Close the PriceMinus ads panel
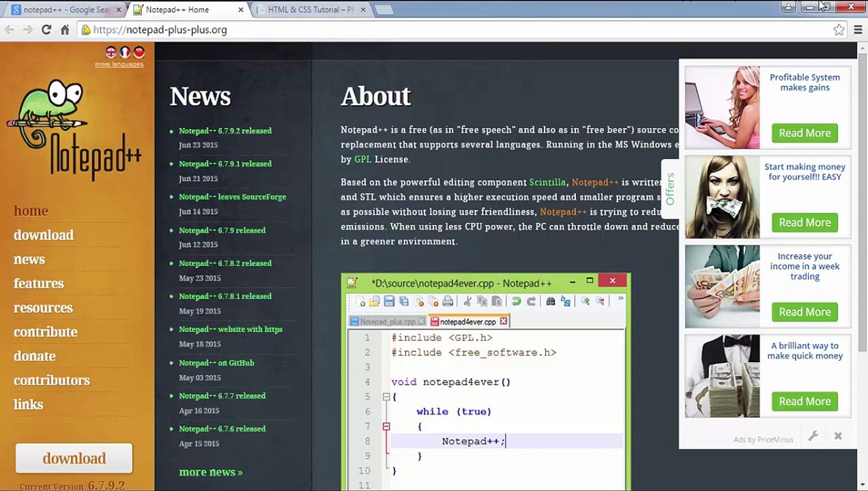The image size is (868, 491). point(838,436)
